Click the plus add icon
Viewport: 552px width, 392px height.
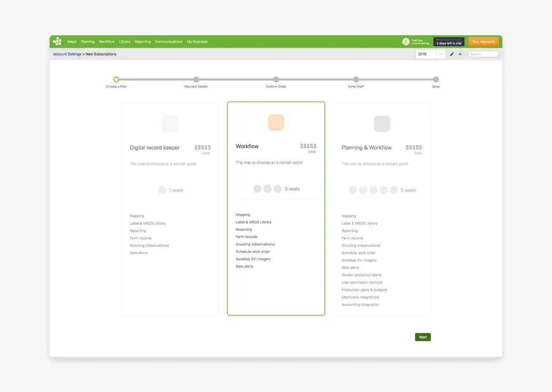pyautogui.click(x=460, y=54)
